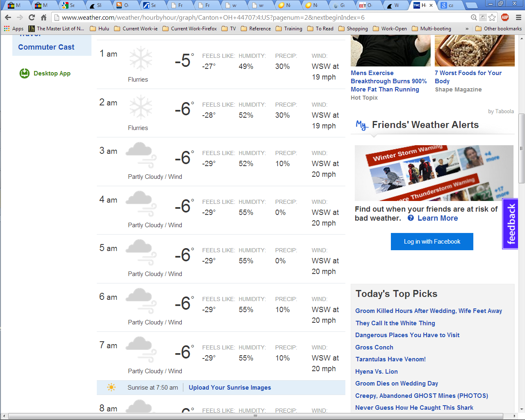The image size is (525, 420).
Task: Open the browser home page icon
Action: tap(43, 17)
